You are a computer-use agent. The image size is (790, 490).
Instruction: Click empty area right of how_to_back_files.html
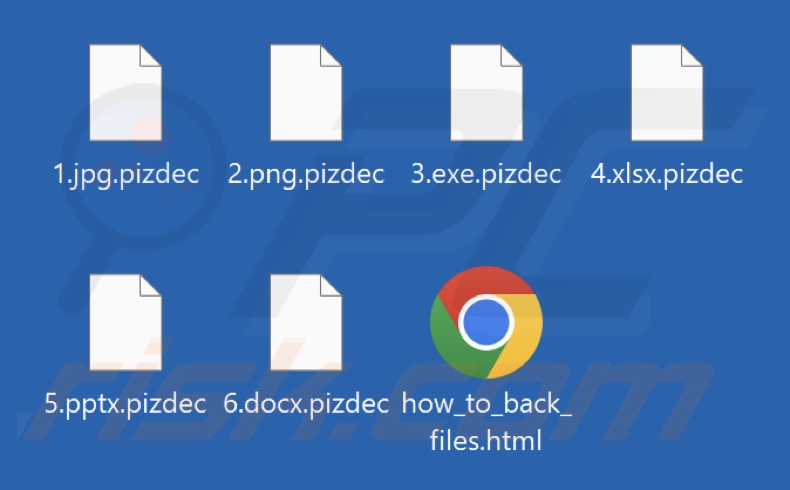tap(670, 353)
